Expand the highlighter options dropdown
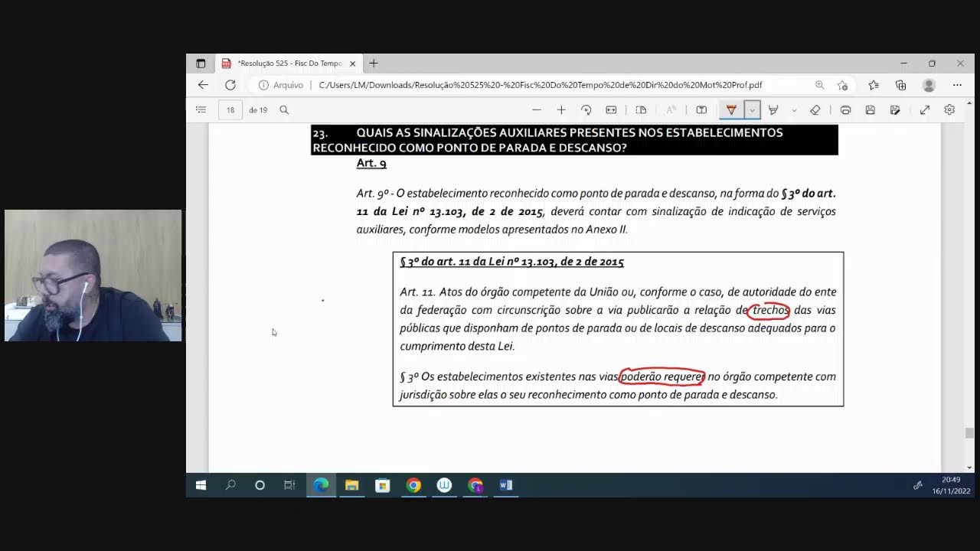This screenshot has width=980, height=551. click(794, 110)
